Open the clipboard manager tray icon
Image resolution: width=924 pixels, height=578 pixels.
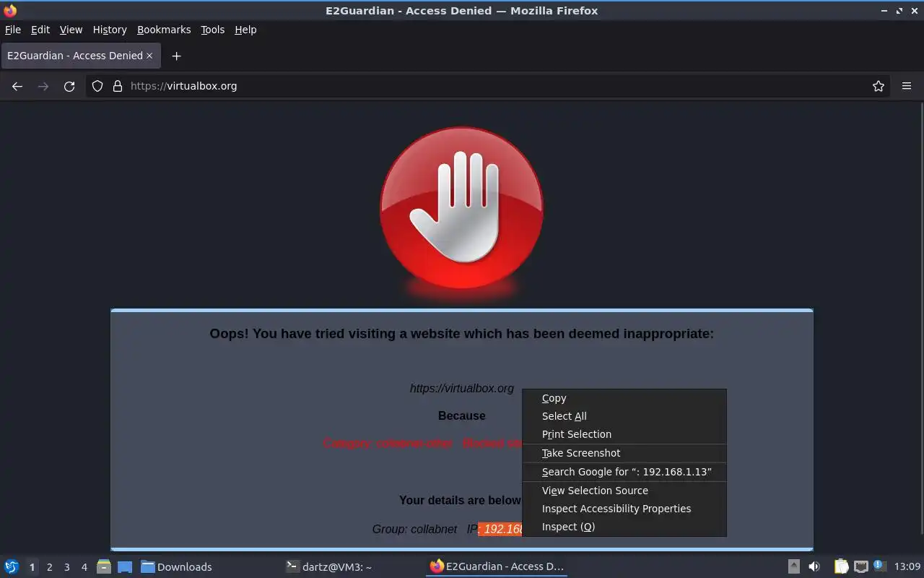coord(841,566)
